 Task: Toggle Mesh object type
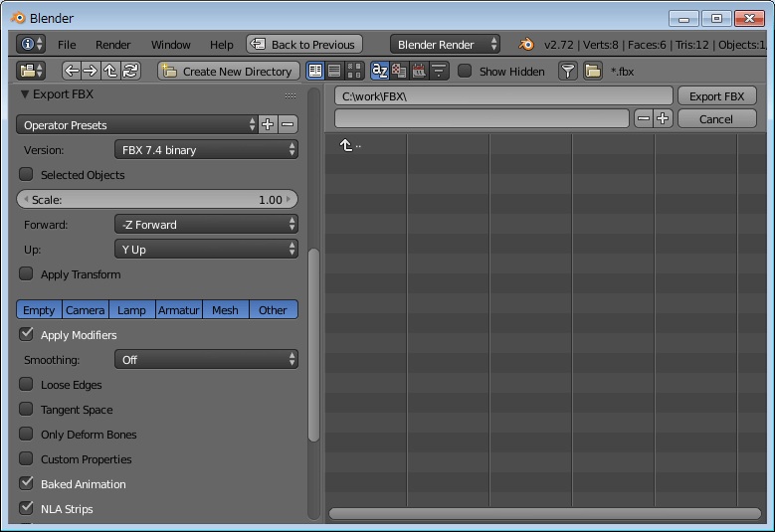coord(226,309)
